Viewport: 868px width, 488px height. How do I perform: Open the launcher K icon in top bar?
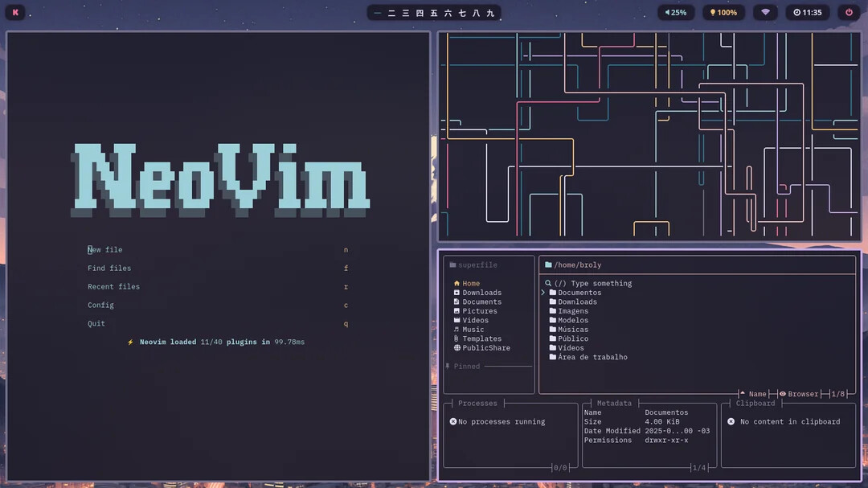pos(15,13)
